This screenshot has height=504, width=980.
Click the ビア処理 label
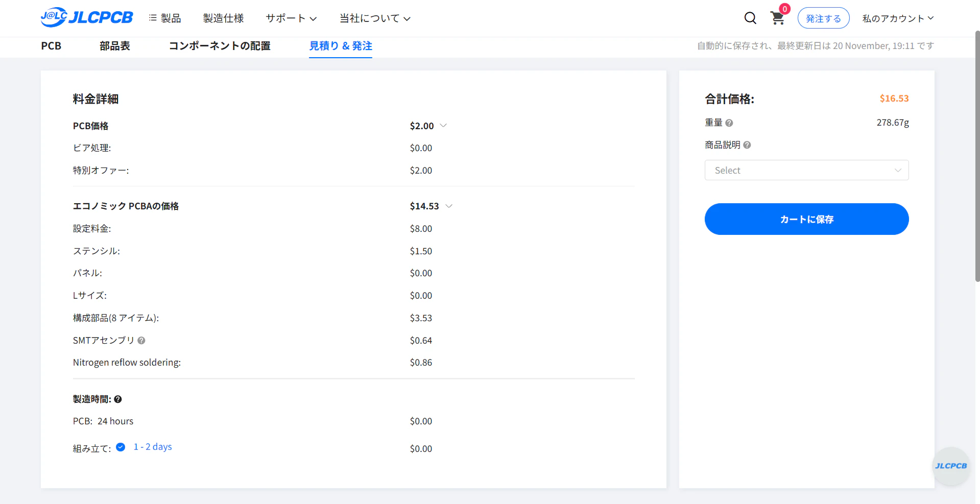(x=92, y=148)
